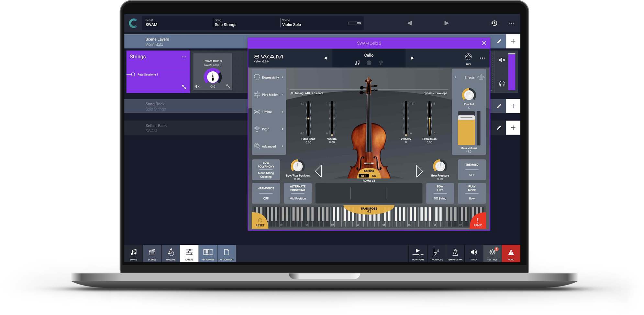Select the Song Rack row
The width and height of the screenshot is (644, 315).
click(x=186, y=106)
